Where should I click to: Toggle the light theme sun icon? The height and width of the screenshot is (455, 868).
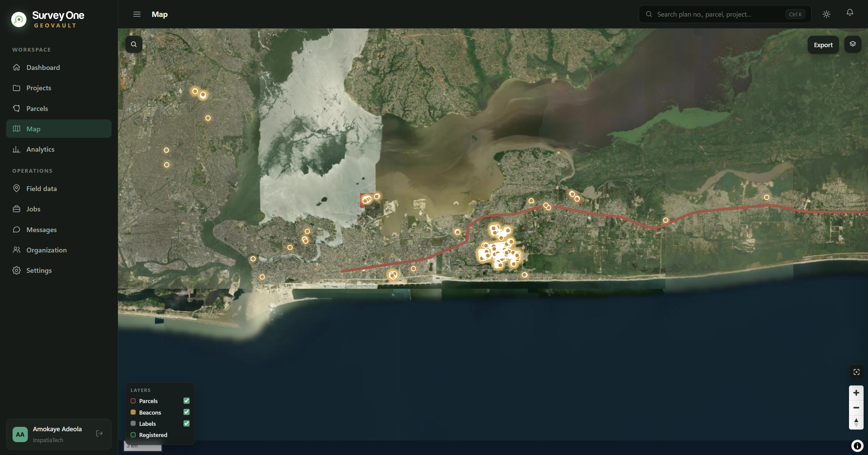click(x=826, y=14)
